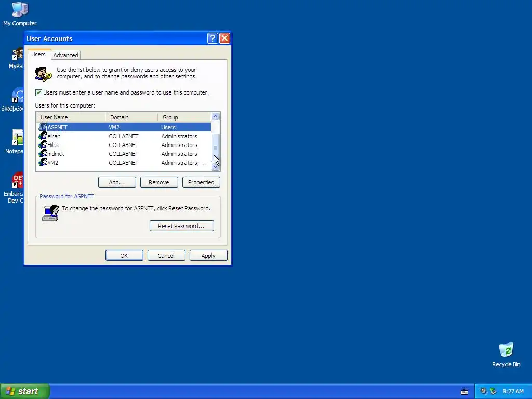Click 'Administrators; ...' group cell
Viewport: 532px width, 399px height.
tap(184, 163)
